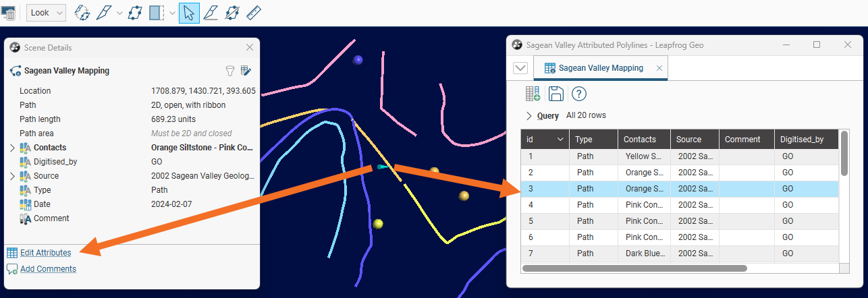Click the Type column header
This screenshot has width=868, height=298.
[594, 140]
